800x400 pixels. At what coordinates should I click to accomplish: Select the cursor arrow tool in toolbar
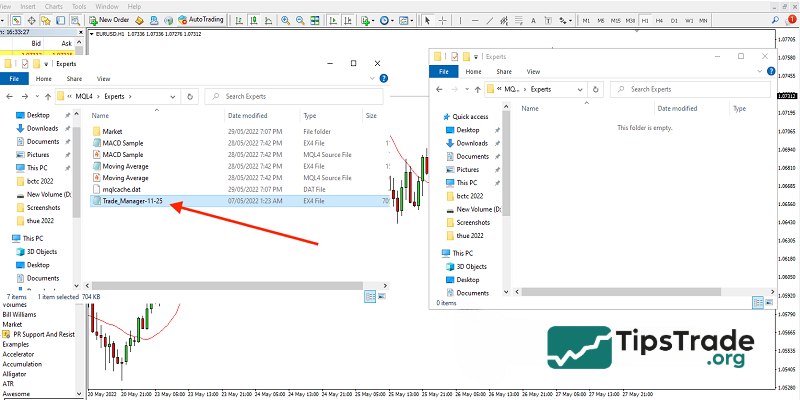427,19
